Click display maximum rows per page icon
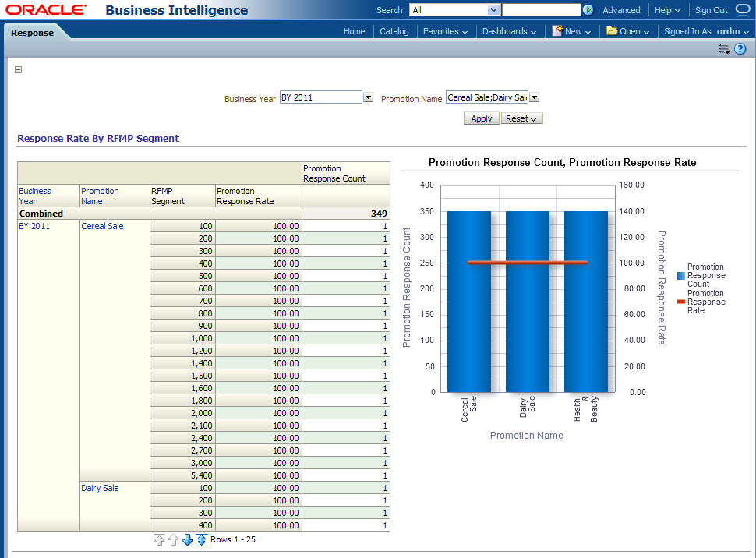Image resolution: width=756 pixels, height=558 pixels. pos(201,539)
